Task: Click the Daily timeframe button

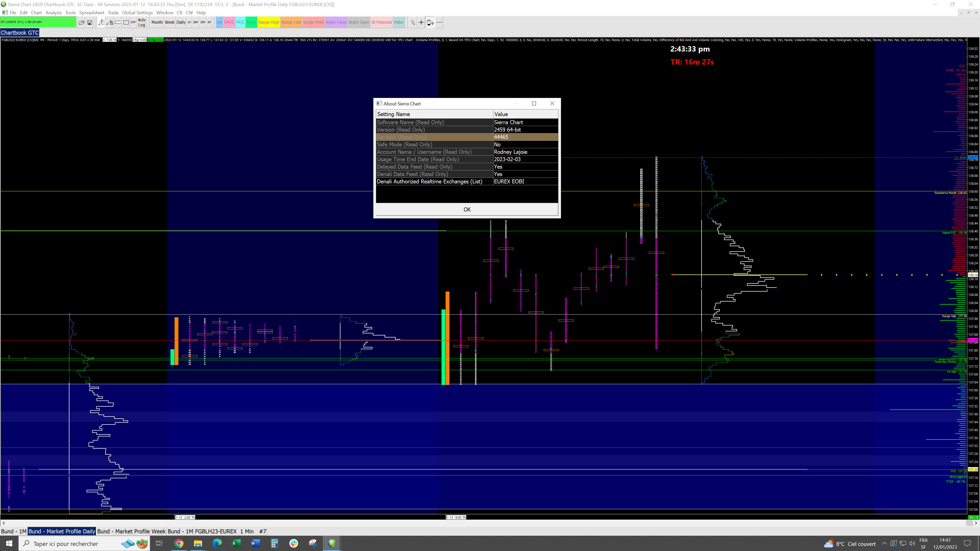Action: tap(181, 22)
